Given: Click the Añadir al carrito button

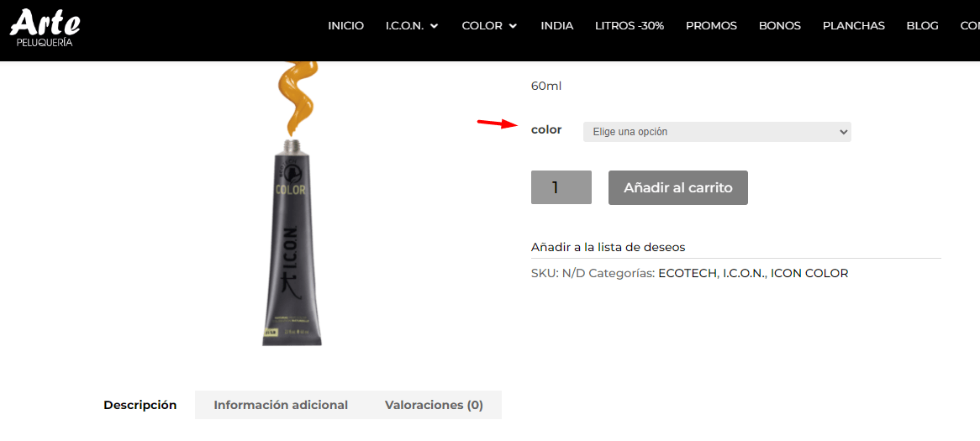Looking at the screenshot, I should tap(678, 187).
